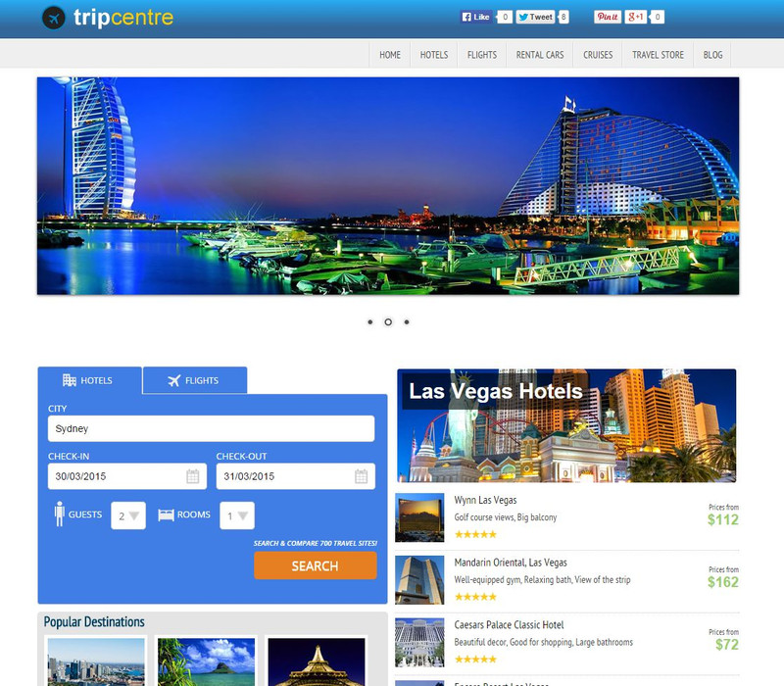Click the $112 price for Wynn
Screen dimensions: 784x686
pos(723,520)
